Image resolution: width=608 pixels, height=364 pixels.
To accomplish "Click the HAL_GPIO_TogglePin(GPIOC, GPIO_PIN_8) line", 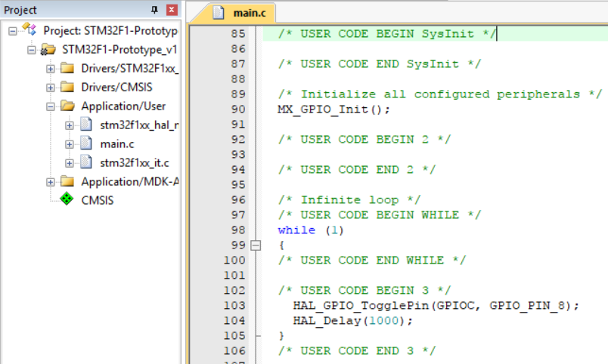I will point(436,306).
